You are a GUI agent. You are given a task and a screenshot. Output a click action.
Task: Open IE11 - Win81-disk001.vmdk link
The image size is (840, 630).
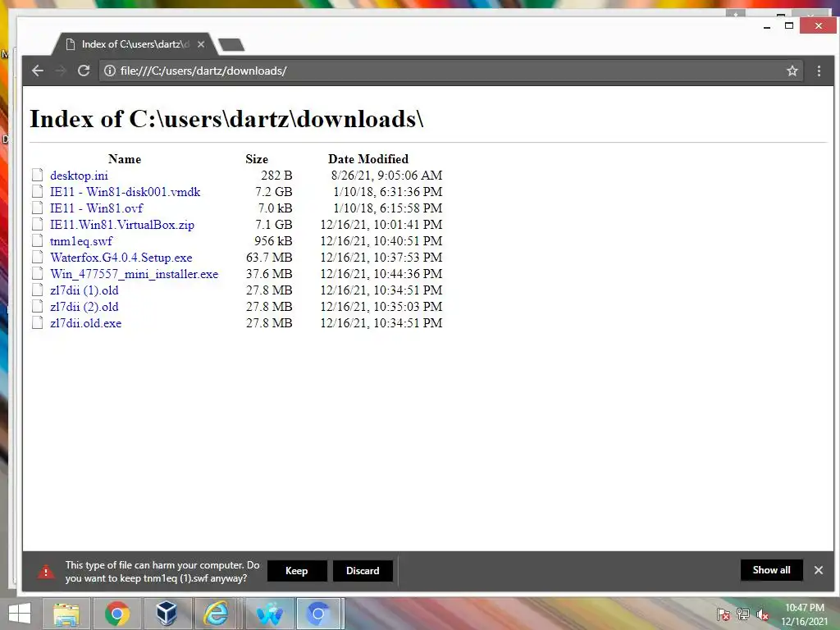point(125,192)
